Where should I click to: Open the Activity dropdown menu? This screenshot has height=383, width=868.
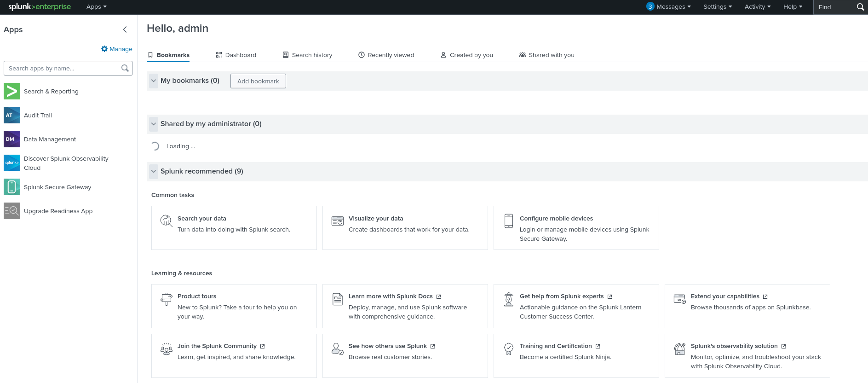757,7
